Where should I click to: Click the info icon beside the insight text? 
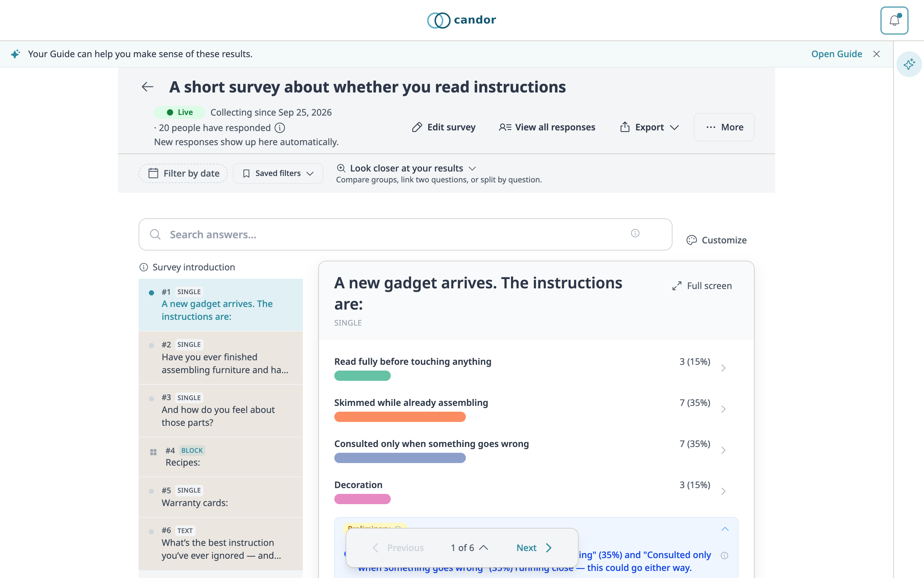(724, 556)
